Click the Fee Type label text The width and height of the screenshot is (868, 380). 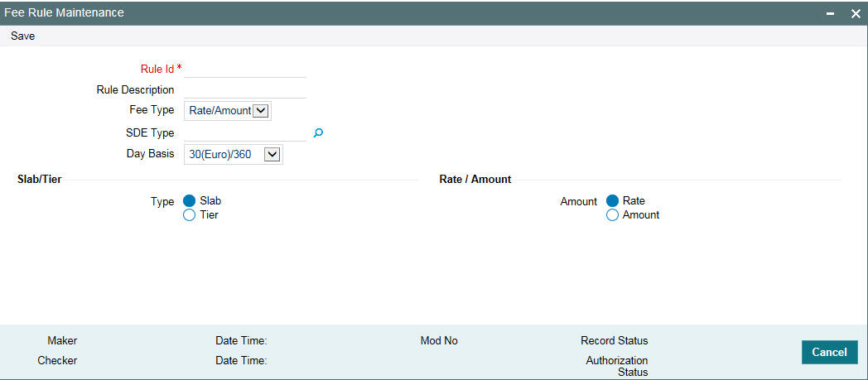coord(152,109)
